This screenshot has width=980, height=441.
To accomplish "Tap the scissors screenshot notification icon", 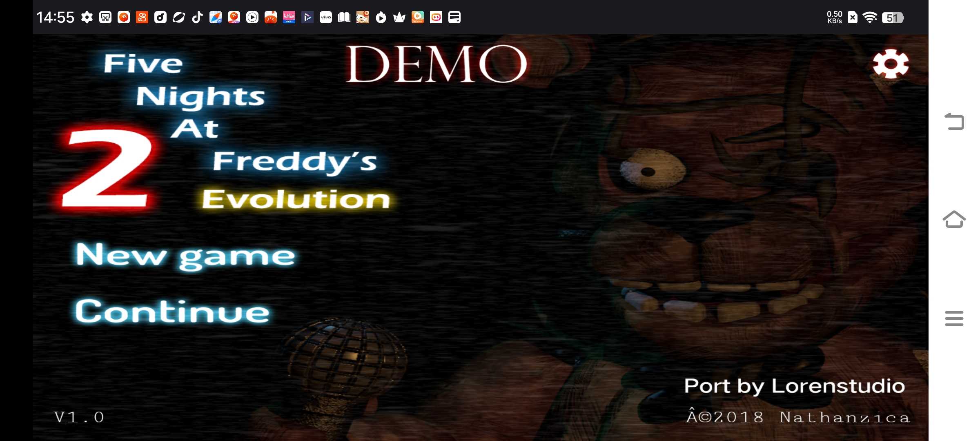I will (x=105, y=17).
